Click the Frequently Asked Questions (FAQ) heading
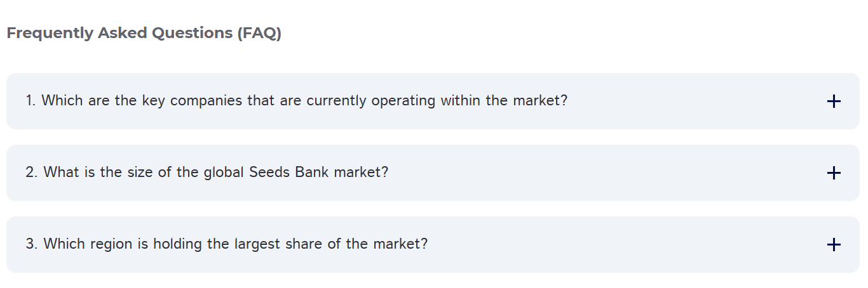The height and width of the screenshot is (288, 868). pyautogui.click(x=144, y=33)
